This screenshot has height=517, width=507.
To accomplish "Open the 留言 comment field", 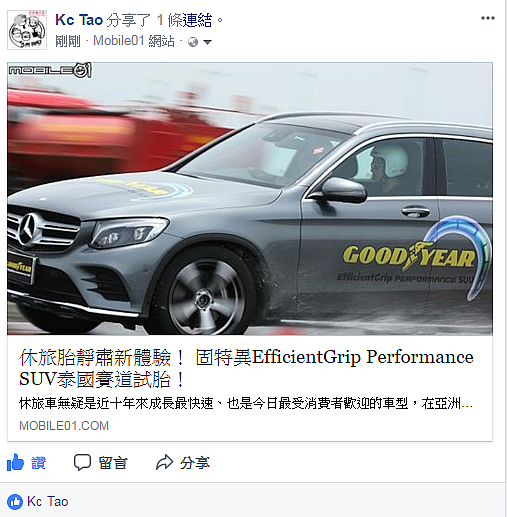I will coord(113,463).
